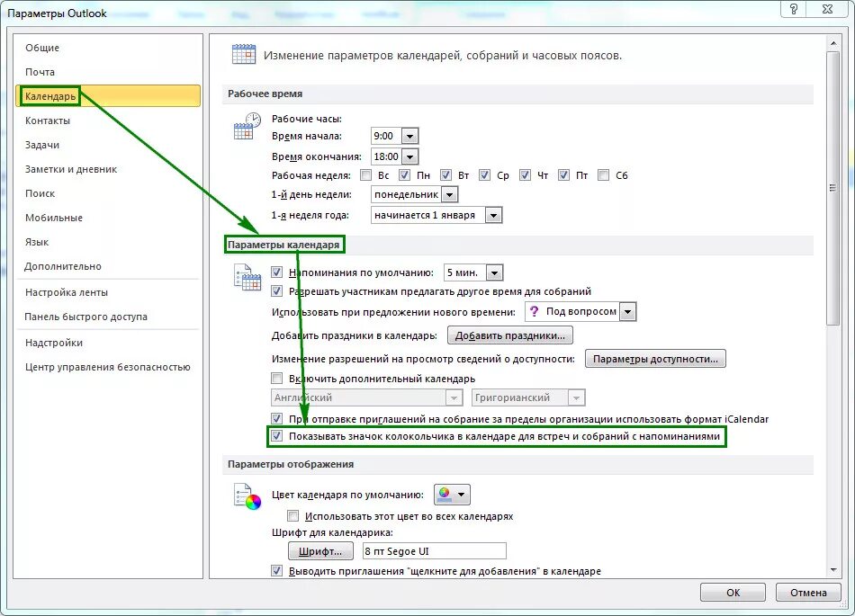Click Отмена to cancel

click(808, 593)
